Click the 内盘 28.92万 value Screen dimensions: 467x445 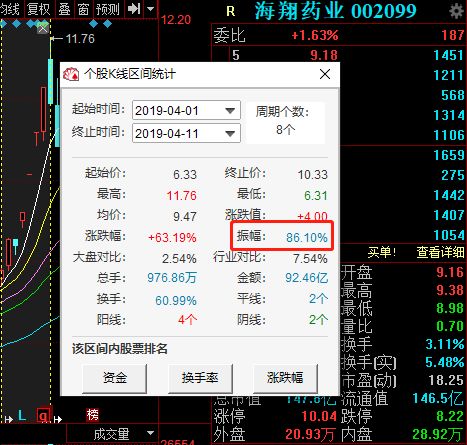pyautogui.click(x=438, y=434)
